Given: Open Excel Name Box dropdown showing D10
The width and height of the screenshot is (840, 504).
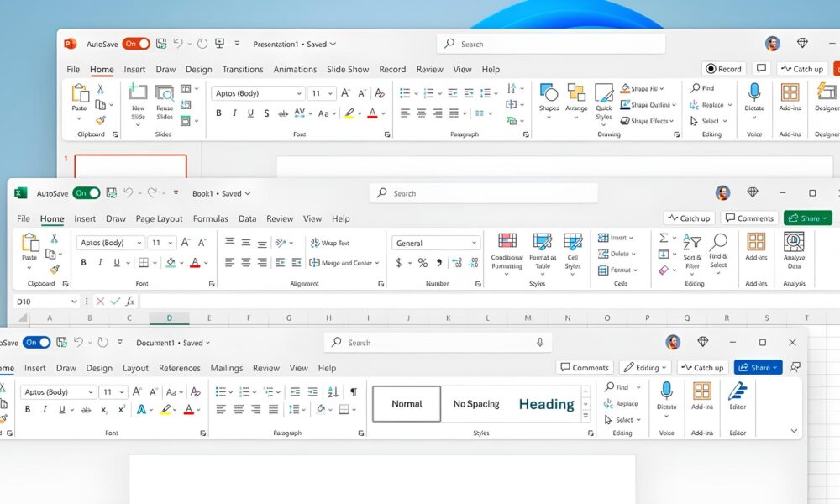Looking at the screenshot, I should 74,302.
